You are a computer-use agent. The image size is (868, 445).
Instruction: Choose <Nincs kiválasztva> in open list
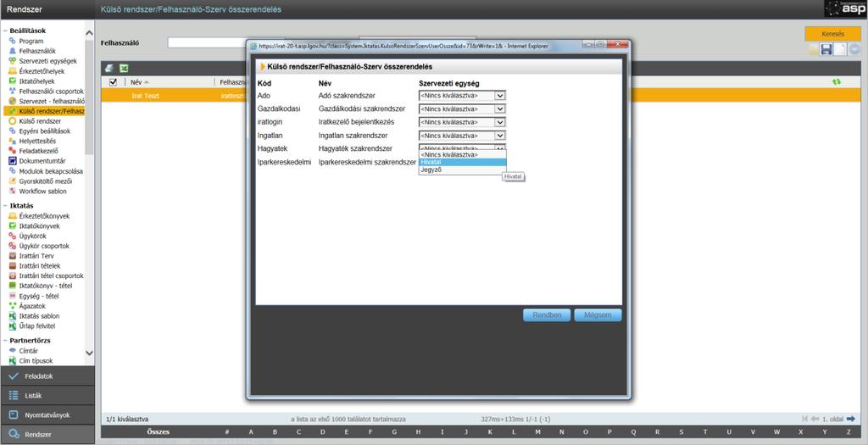coord(462,155)
